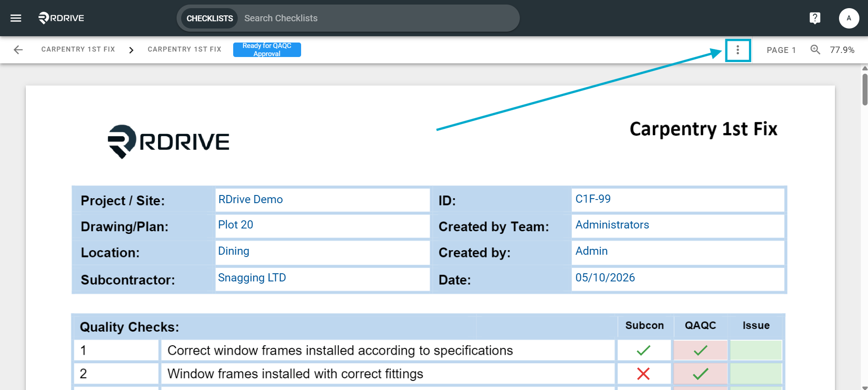The height and width of the screenshot is (390, 868).
Task: Toggle QAQC checkmark for item 2
Action: click(x=700, y=374)
